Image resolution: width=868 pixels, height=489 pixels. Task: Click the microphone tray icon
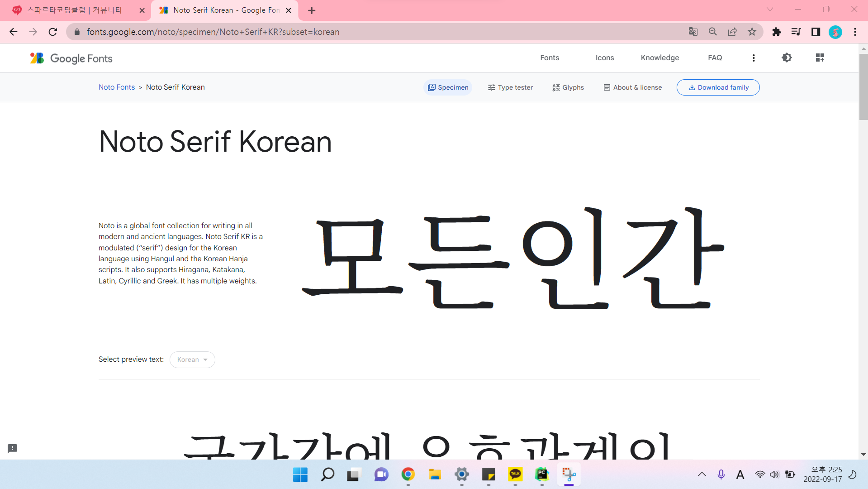pos(721,475)
